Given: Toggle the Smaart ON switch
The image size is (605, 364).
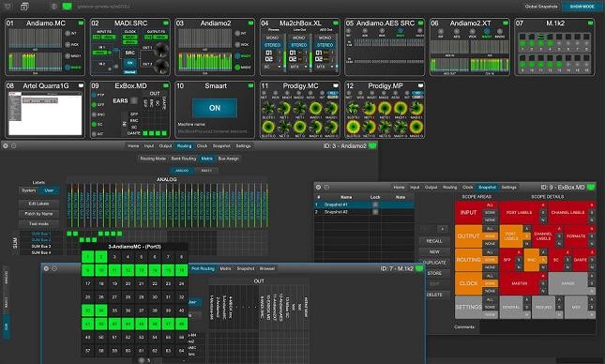Looking at the screenshot, I should (x=215, y=108).
